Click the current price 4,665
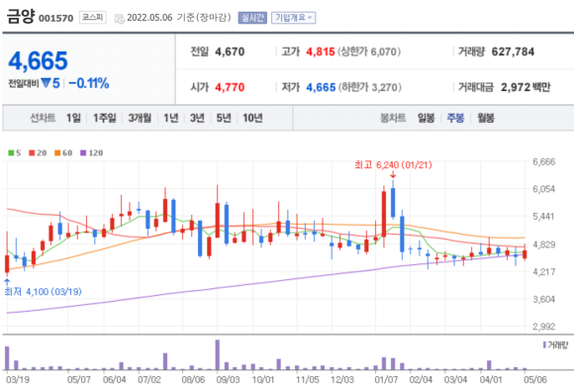Screen dimensions: 574x392 click(38, 60)
